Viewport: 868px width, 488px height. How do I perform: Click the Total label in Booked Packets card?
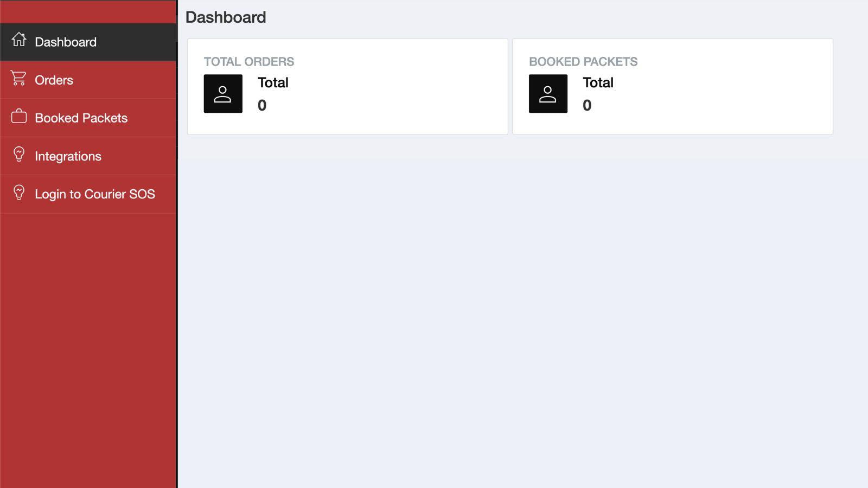(x=598, y=82)
